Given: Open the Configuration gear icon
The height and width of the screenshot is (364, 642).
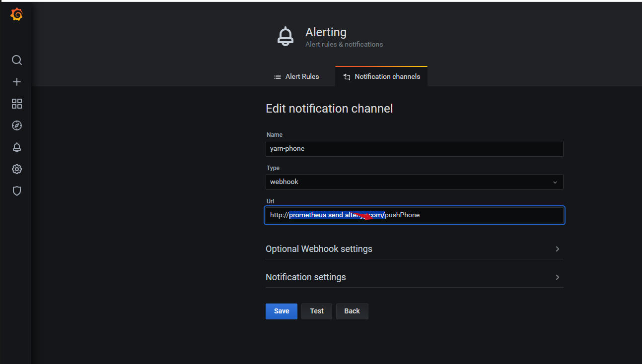Looking at the screenshot, I should click(x=17, y=169).
